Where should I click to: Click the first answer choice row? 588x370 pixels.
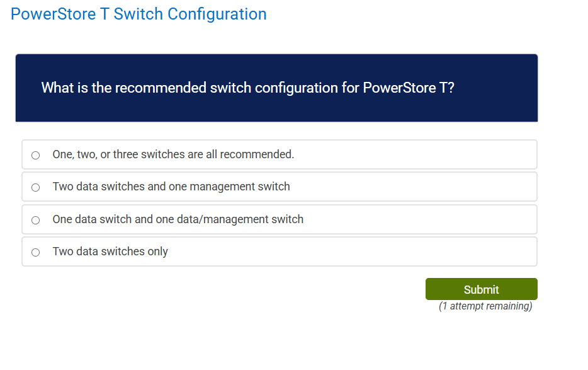click(280, 154)
